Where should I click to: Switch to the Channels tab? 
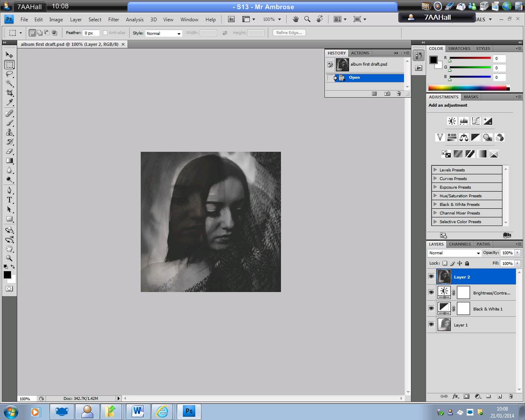460,244
